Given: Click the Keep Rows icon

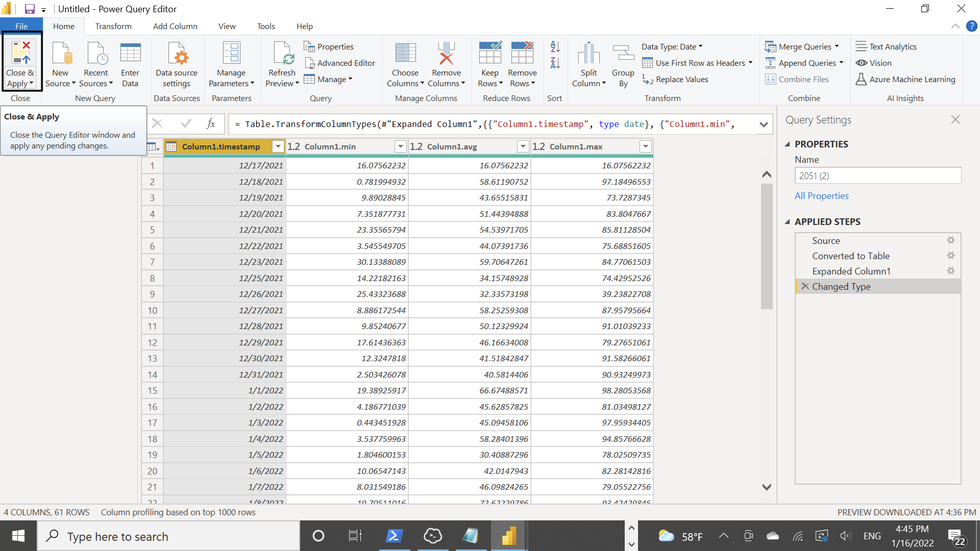Looking at the screenshot, I should pos(489,53).
